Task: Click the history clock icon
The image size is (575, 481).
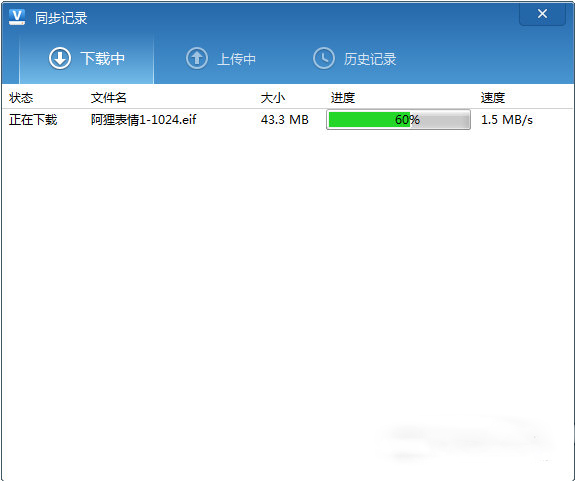Action: [324, 58]
